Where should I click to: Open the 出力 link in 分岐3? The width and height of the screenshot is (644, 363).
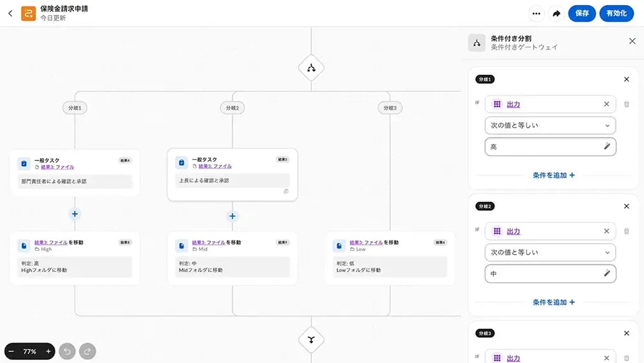pos(513,358)
